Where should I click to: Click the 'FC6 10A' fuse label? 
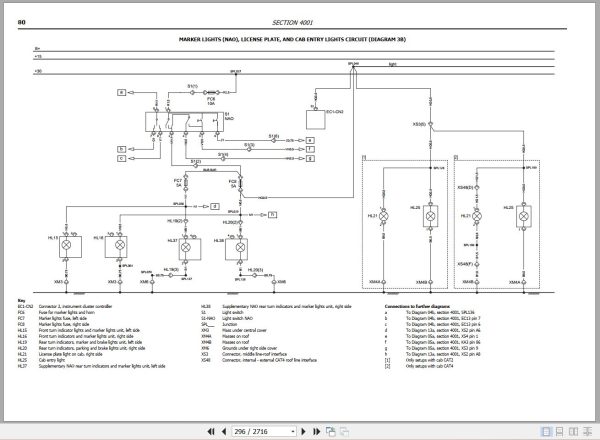[211, 101]
